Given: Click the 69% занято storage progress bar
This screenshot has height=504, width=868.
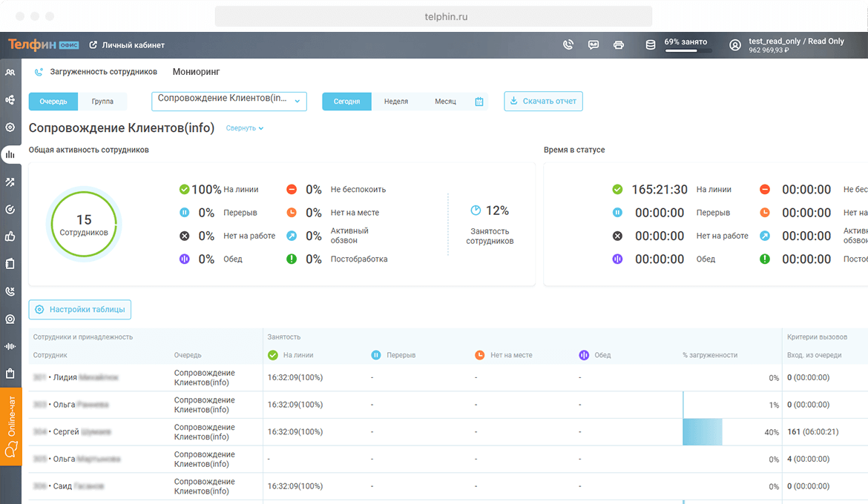Looking at the screenshot, I should pos(688,51).
